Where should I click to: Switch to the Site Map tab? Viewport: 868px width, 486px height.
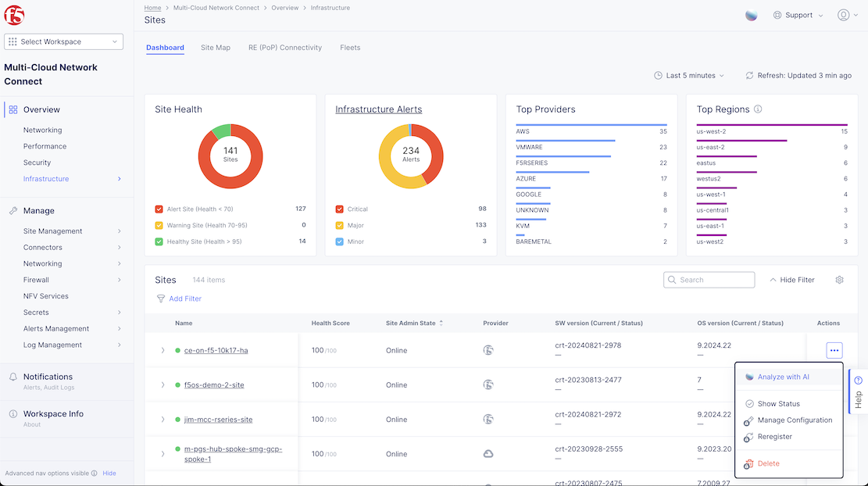pyautogui.click(x=216, y=48)
